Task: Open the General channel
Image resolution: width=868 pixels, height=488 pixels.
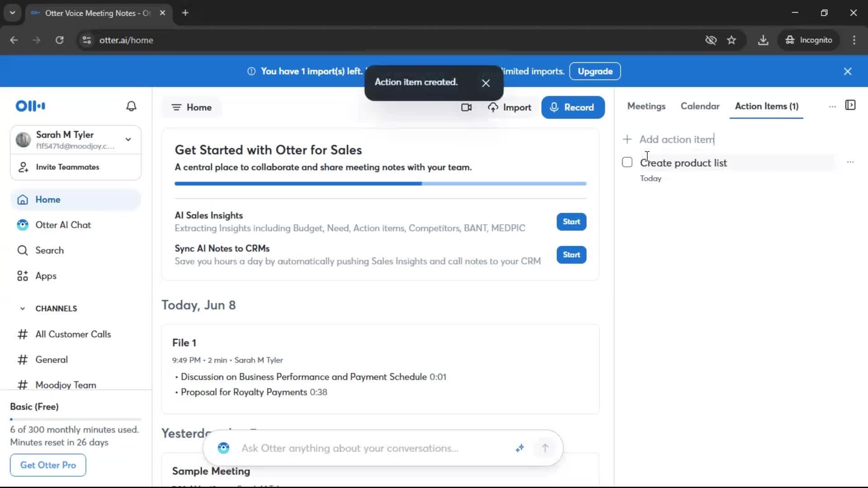Action: point(75,360)
